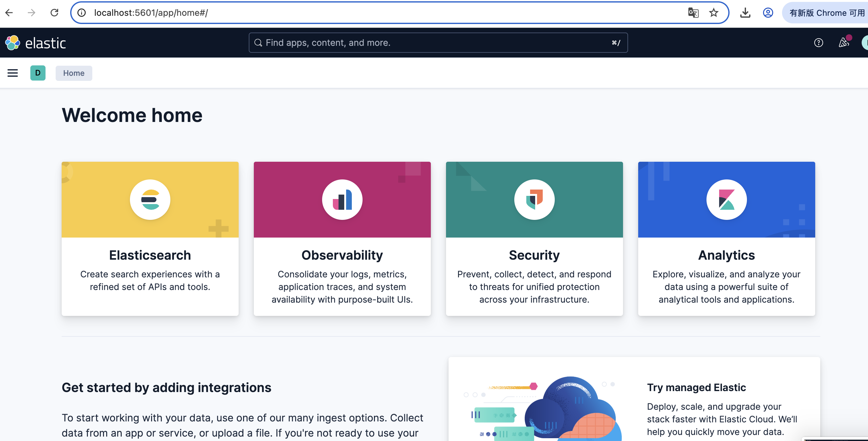Click 'Prevent, collect, detect, and respond' text
868x441 pixels.
(535, 287)
